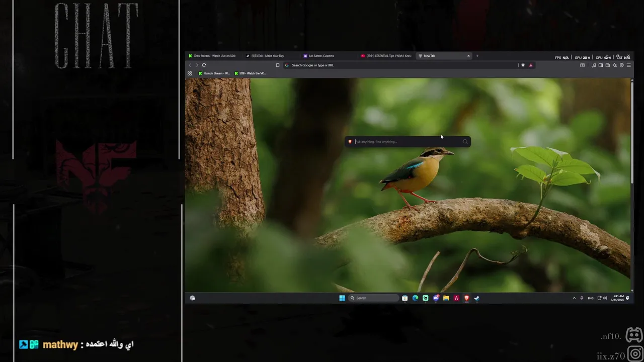Click the magnifier icon in page search box
This screenshot has width=644, height=362.
pos(465,142)
